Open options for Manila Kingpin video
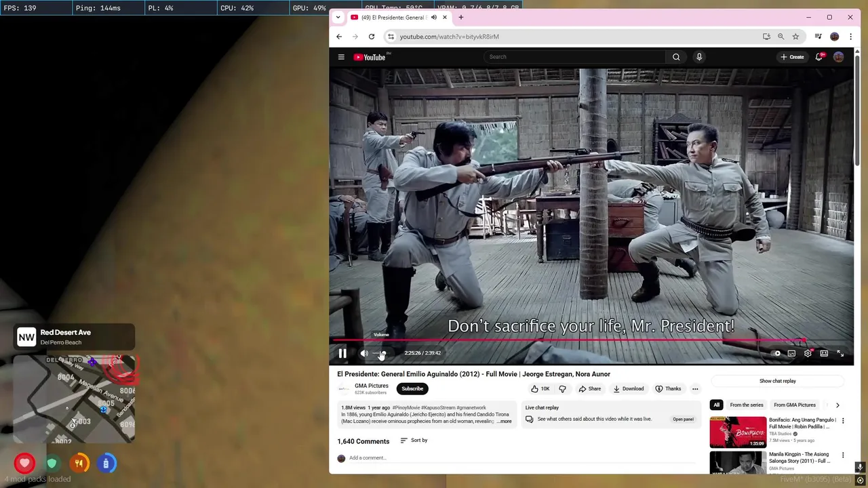Viewport: 868px width, 488px height. click(x=843, y=455)
